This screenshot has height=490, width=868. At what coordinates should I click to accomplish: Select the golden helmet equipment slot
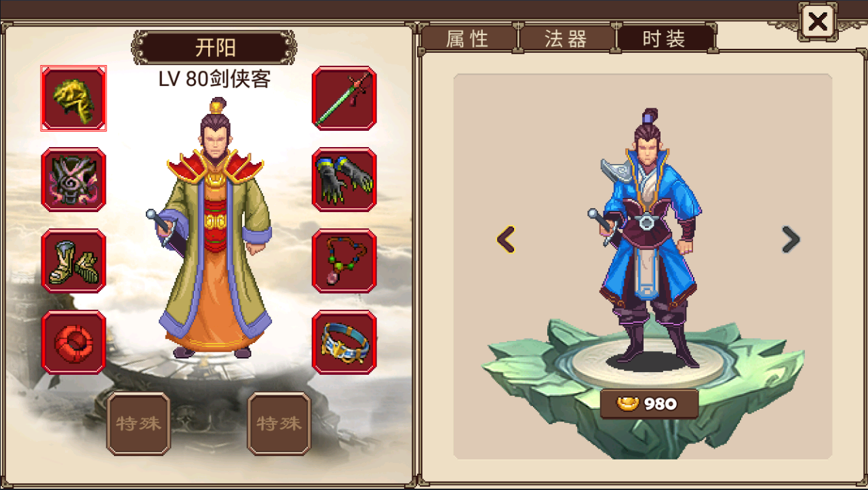[73, 98]
